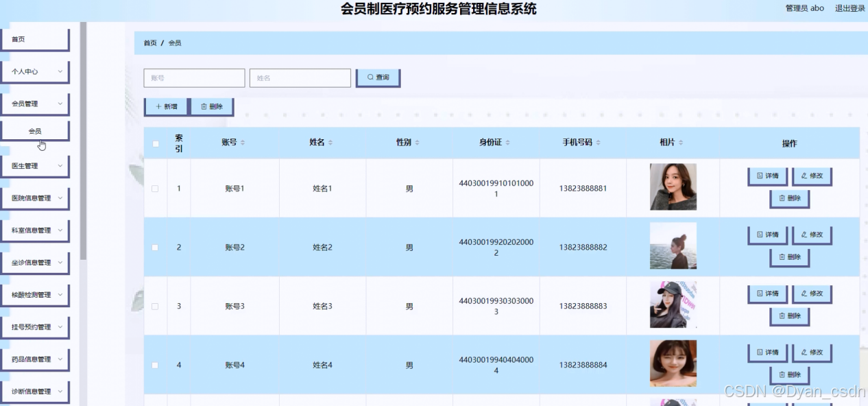Click the 新增 add button
This screenshot has width=868, height=406.
166,106
